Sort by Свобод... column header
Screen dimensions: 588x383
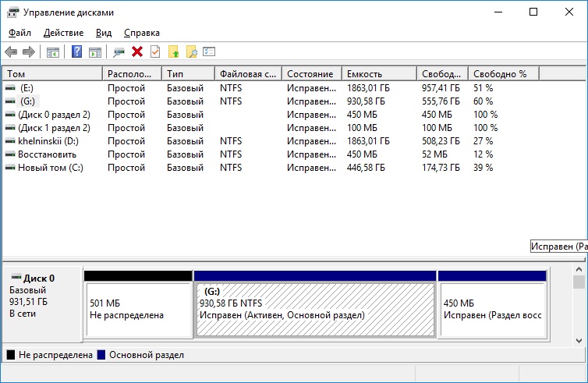coord(442,74)
